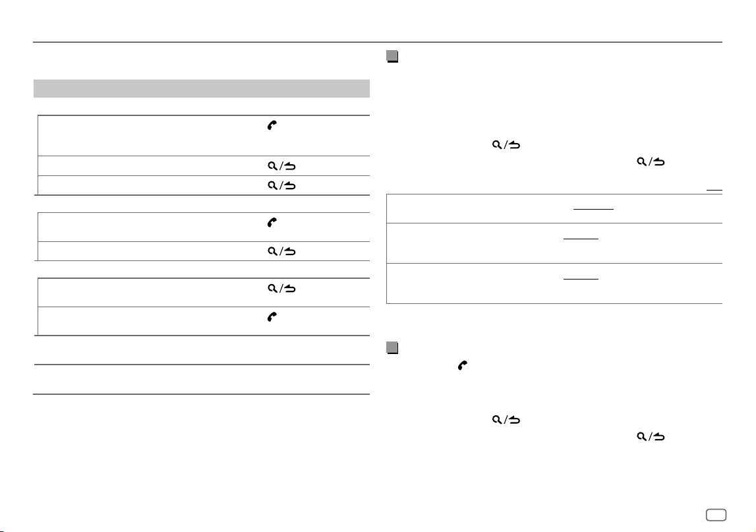
Task: Click the rounded page-number box in bottom corner
Action: point(716,515)
